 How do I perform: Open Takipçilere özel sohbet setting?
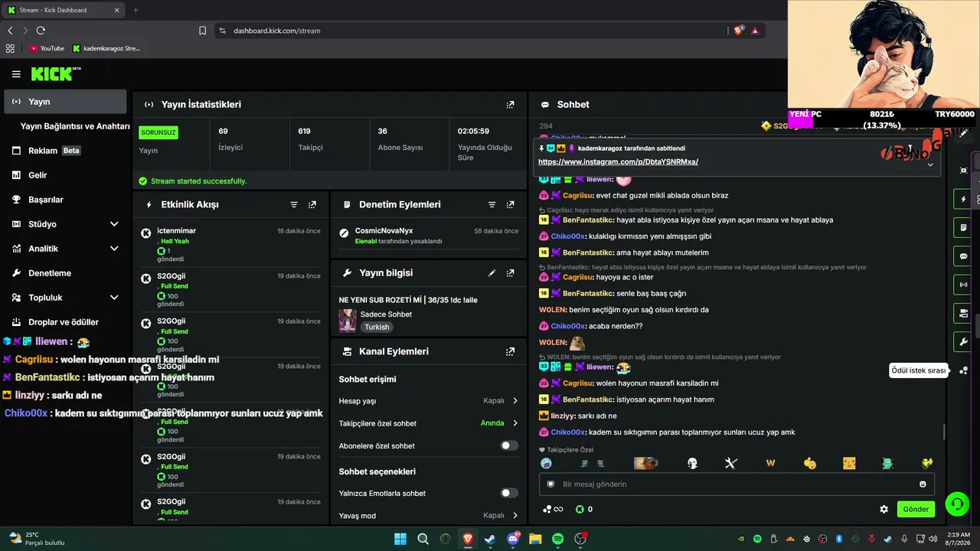pos(429,423)
